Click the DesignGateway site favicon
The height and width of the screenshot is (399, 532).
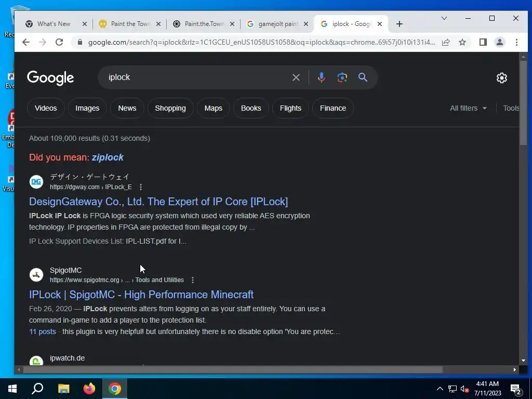(36, 182)
